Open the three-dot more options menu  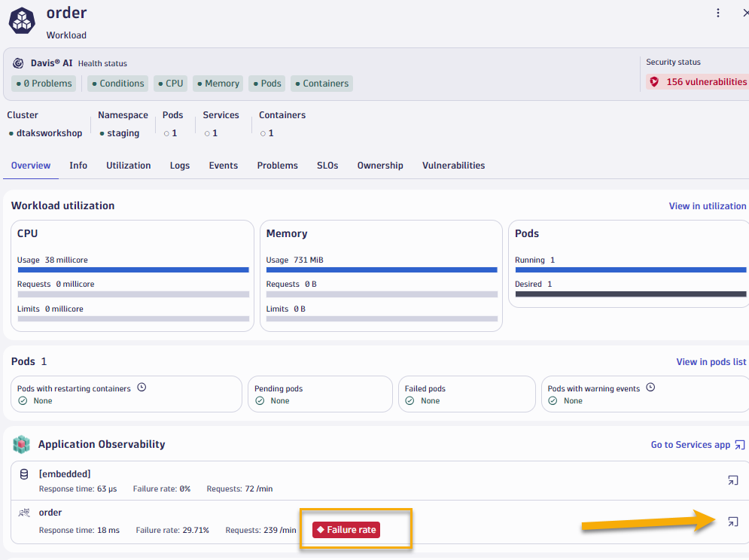tap(718, 13)
